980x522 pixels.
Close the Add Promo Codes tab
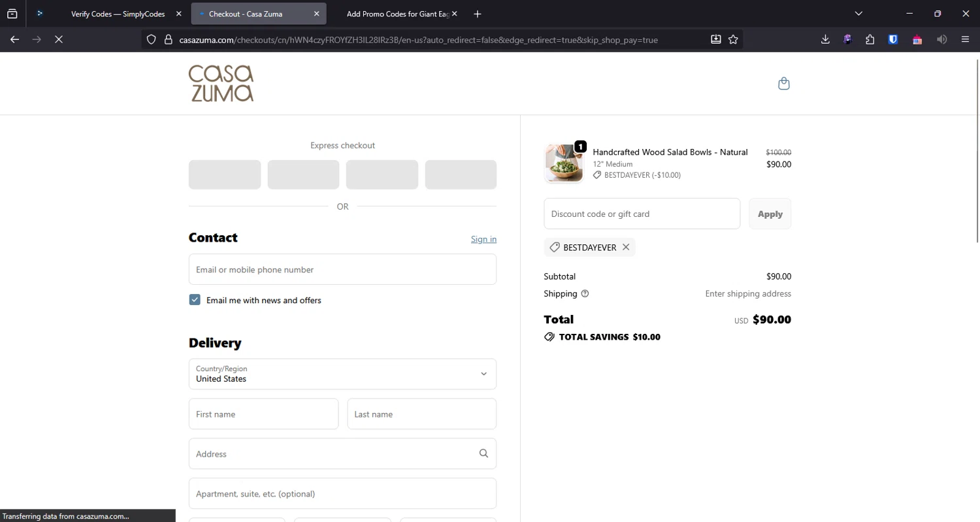click(455, 14)
